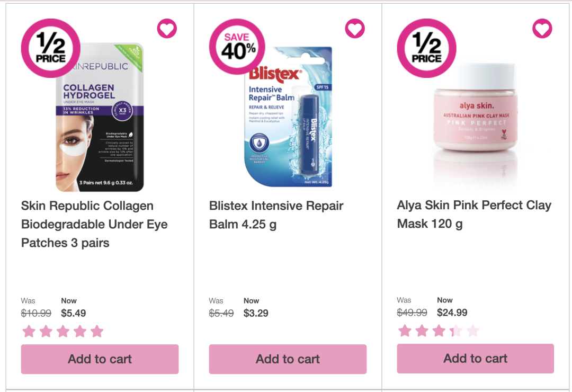The image size is (572, 392).
Task: Click the $24.99 now price of Alya Skin
Action: (x=452, y=313)
